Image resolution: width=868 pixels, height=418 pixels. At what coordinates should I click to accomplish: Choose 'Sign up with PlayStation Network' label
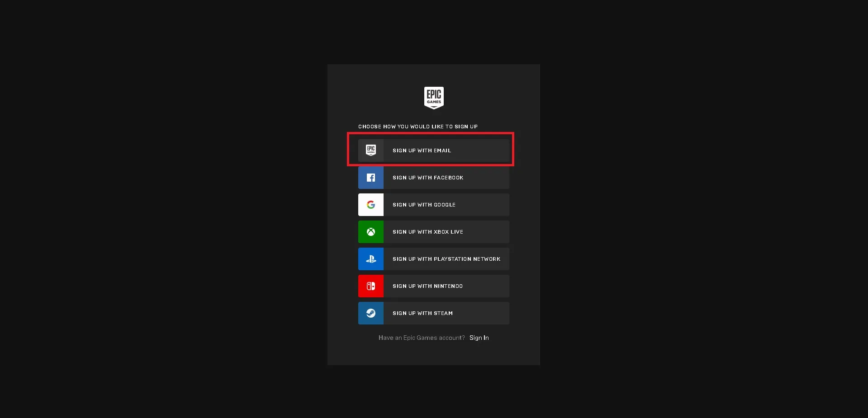(446, 259)
